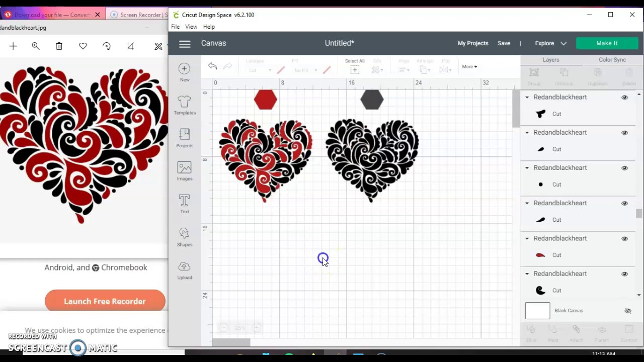Toggle visibility of the second Redandblackheart layer

[x=624, y=133]
